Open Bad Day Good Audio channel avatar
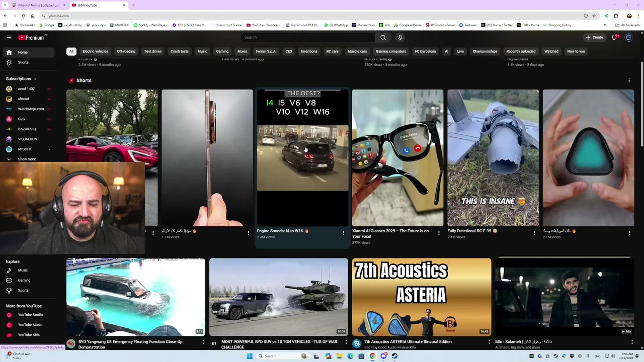Screen dimensions: 644x362 tap(357, 343)
